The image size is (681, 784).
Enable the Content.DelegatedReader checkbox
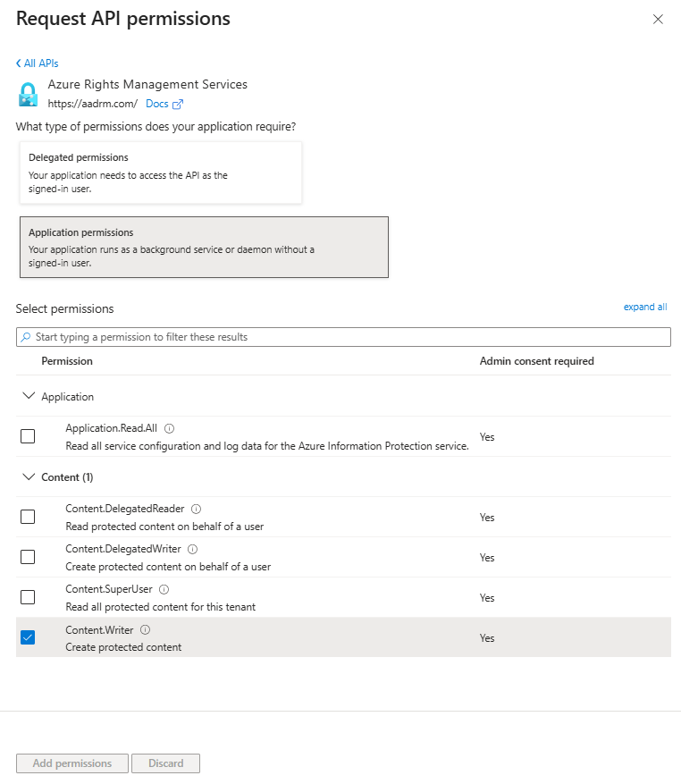coord(28,517)
